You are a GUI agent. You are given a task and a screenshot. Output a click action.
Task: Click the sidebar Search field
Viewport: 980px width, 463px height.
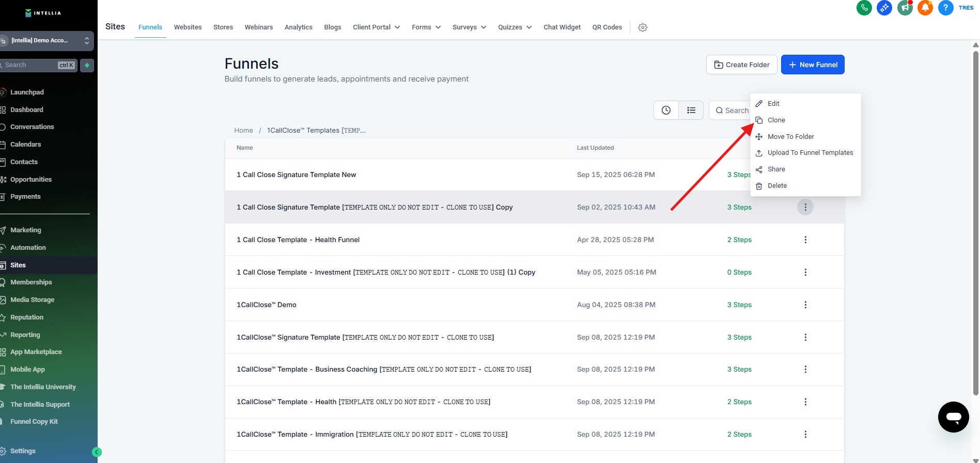(x=39, y=65)
